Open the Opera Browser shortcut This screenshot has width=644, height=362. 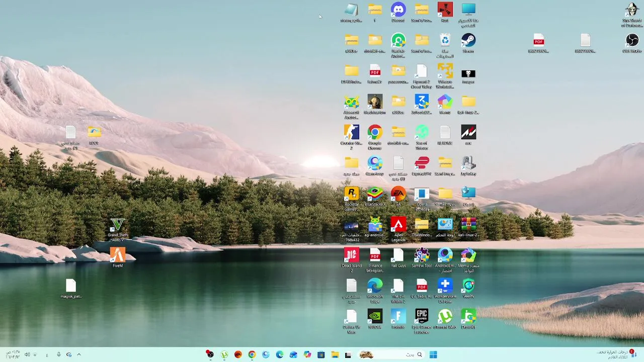(422, 199)
